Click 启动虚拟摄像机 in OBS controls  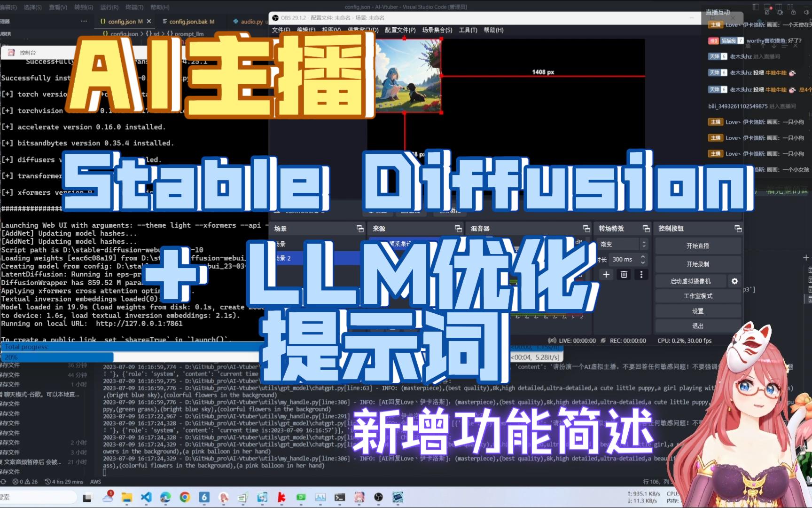click(x=690, y=281)
